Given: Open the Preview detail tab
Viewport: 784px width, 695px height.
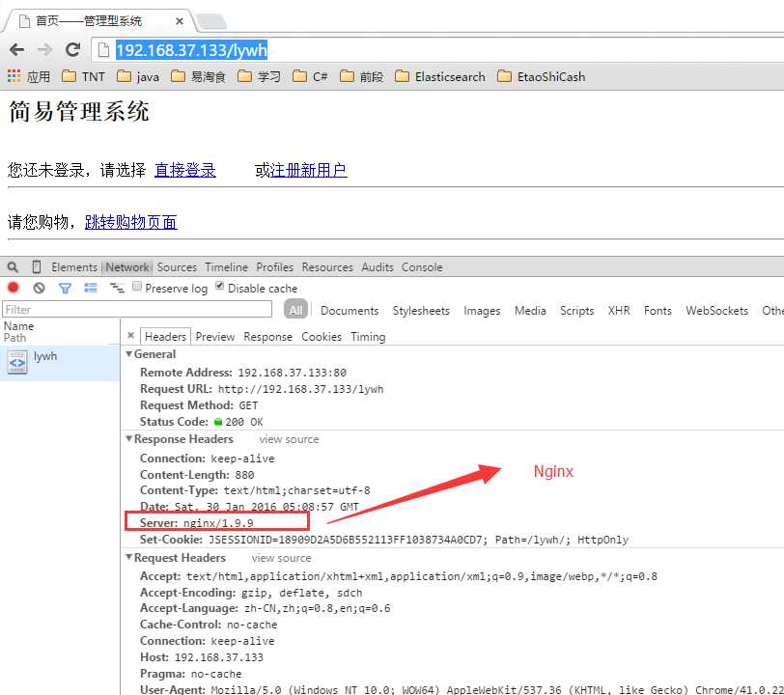Looking at the screenshot, I should (x=215, y=337).
